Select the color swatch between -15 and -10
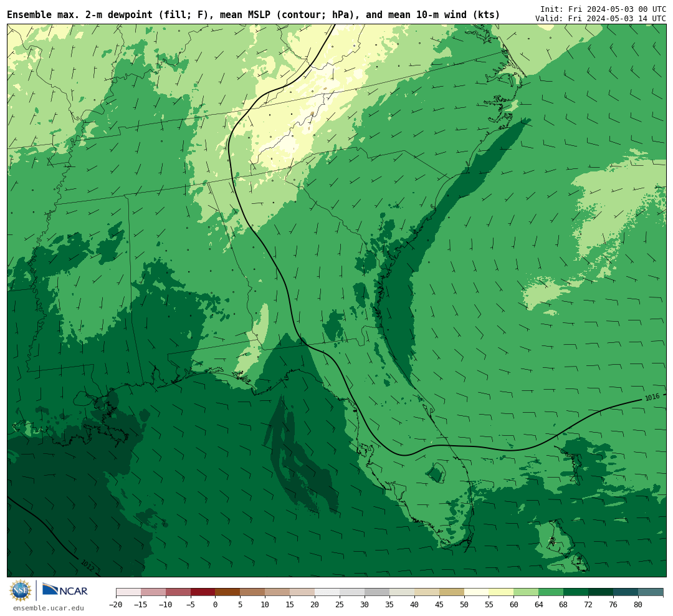 [x=153, y=592]
